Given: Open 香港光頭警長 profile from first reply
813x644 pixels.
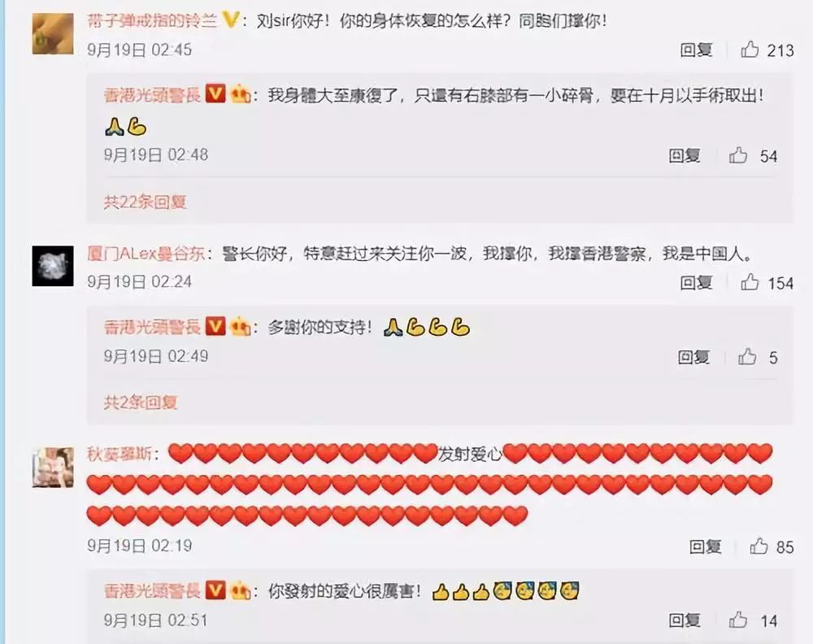Looking at the screenshot, I should [153, 95].
